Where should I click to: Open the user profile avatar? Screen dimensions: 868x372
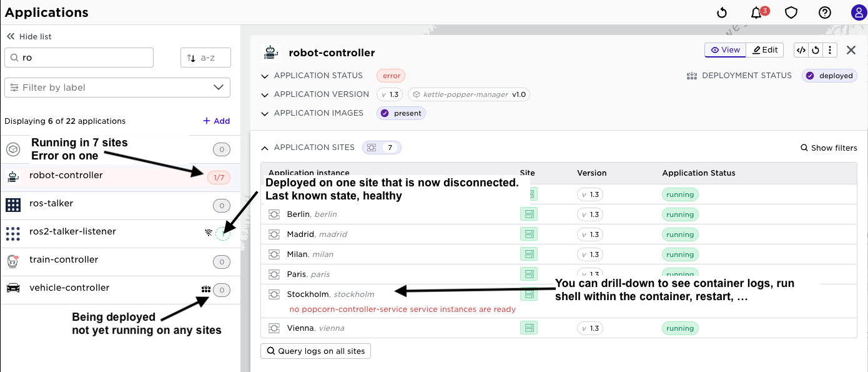[859, 13]
